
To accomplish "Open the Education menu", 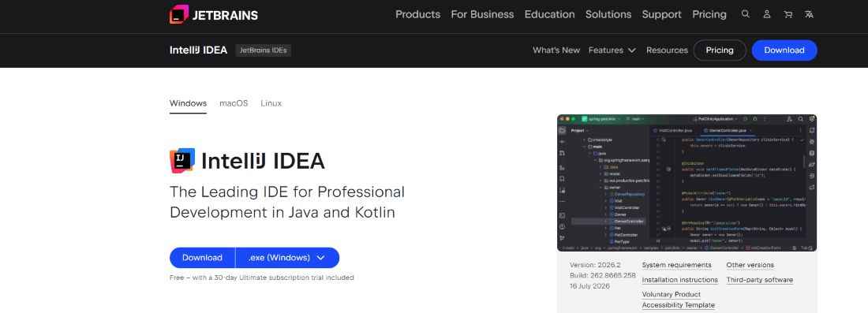I will pyautogui.click(x=550, y=14).
